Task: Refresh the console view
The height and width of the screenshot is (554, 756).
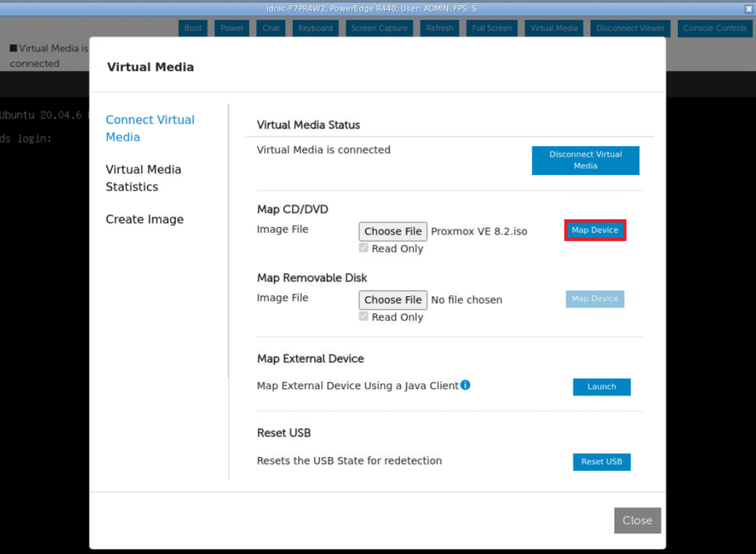Action: coord(439,27)
